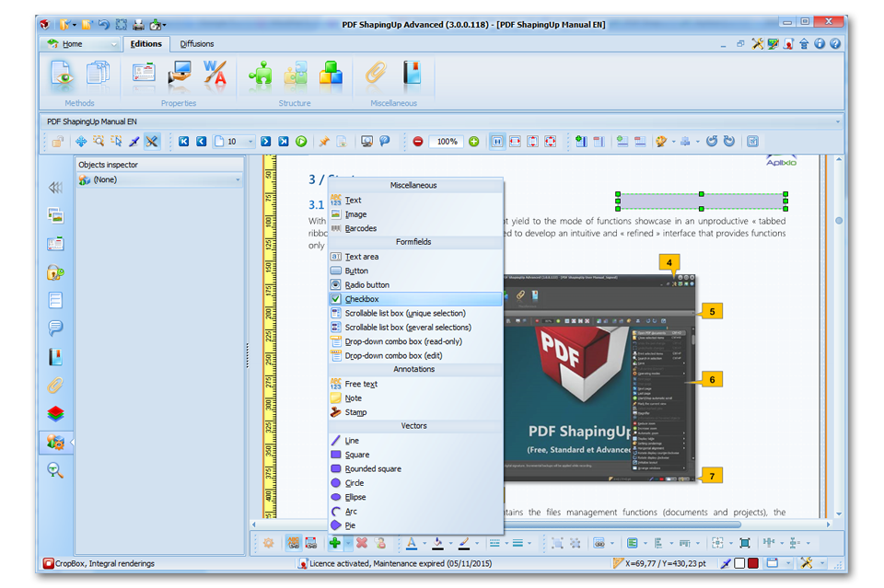Jump to the last page
The width and height of the screenshot is (884, 588).
click(x=284, y=142)
